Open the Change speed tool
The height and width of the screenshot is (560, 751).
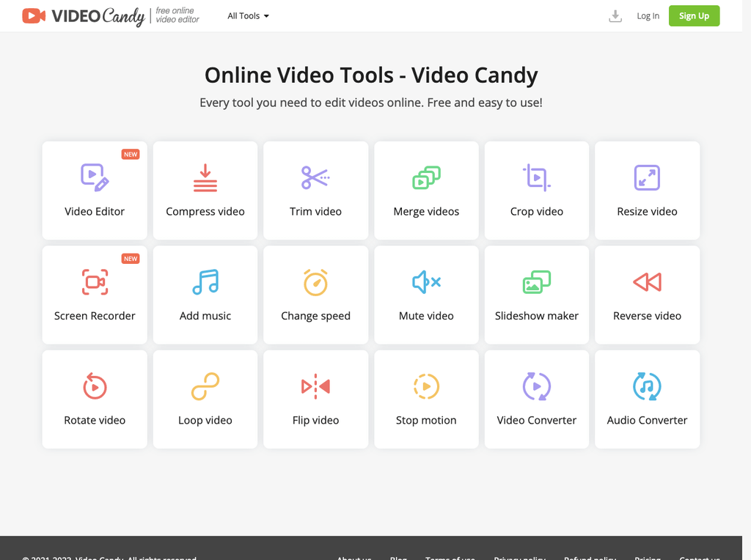[315, 295]
